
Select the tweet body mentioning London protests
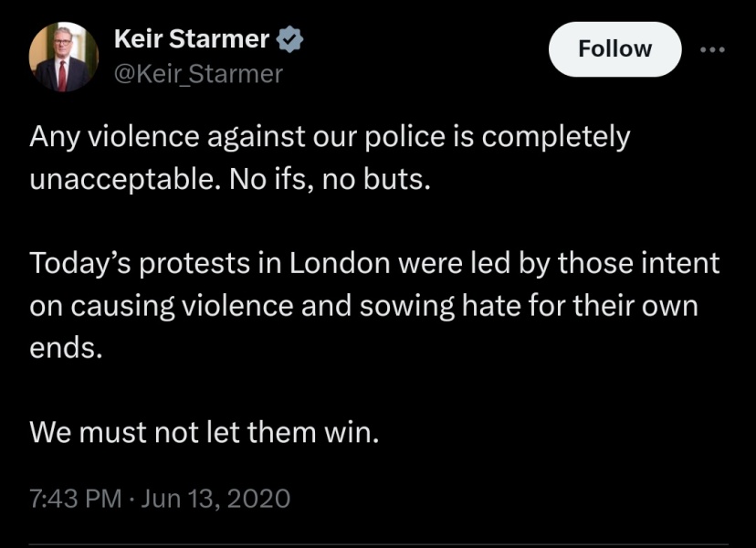click(365, 297)
